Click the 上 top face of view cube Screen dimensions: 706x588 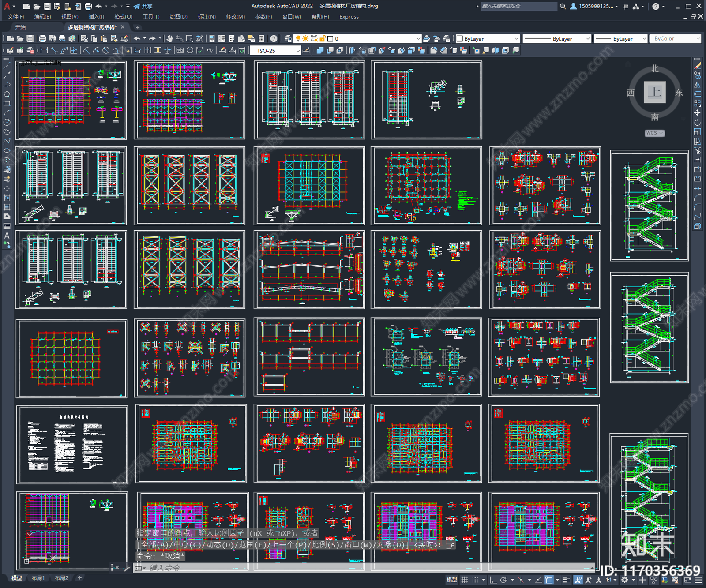tap(654, 92)
